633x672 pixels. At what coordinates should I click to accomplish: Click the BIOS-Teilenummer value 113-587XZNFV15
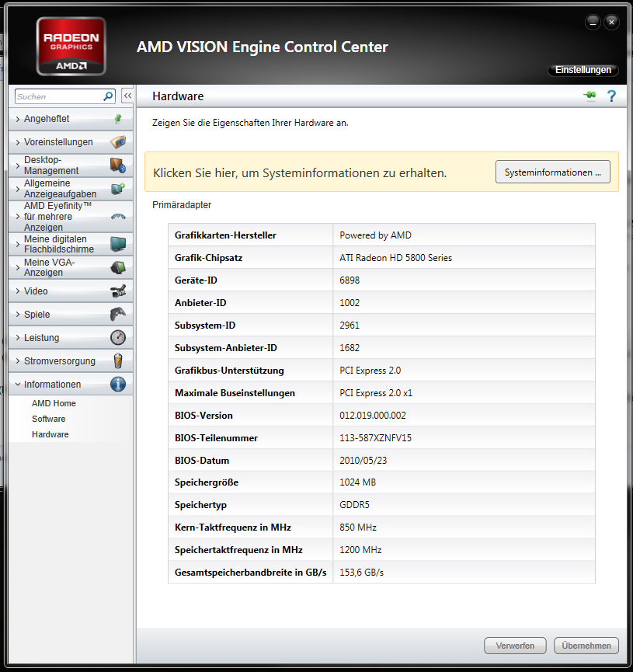click(x=375, y=438)
